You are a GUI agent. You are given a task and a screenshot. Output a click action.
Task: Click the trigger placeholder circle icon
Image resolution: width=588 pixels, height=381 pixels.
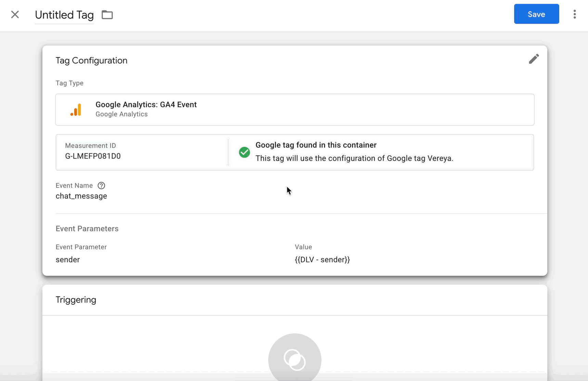coord(295,359)
